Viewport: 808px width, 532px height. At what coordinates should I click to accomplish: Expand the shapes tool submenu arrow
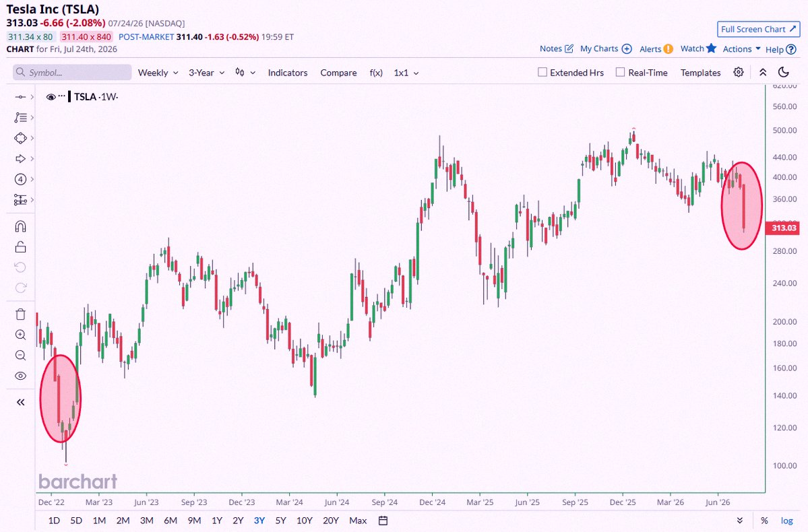point(32,138)
